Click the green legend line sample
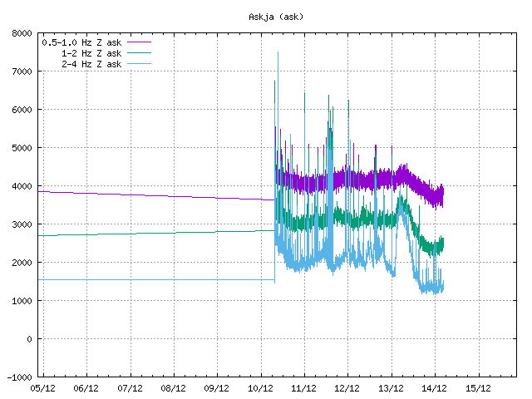This screenshot has height=399, width=532. 139,52
